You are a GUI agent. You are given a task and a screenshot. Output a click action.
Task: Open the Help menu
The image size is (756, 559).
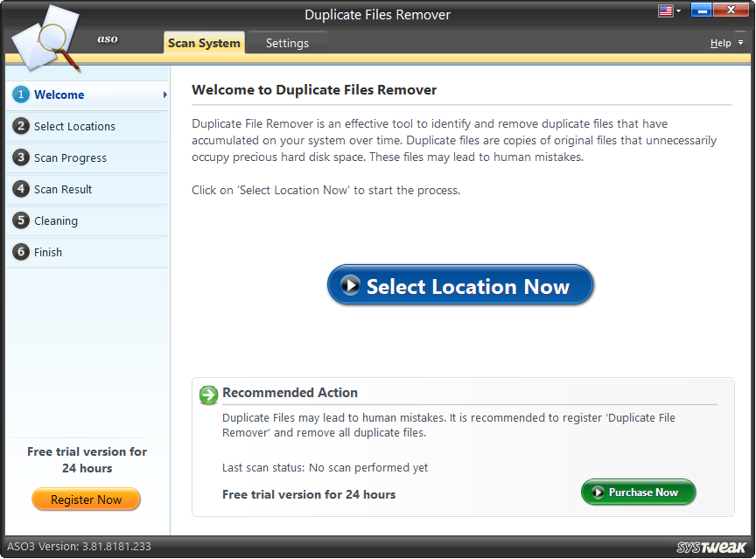pos(720,42)
